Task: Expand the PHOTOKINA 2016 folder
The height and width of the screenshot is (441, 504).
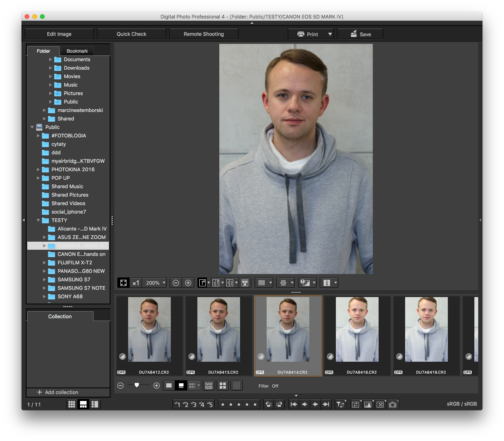Action: [38, 169]
